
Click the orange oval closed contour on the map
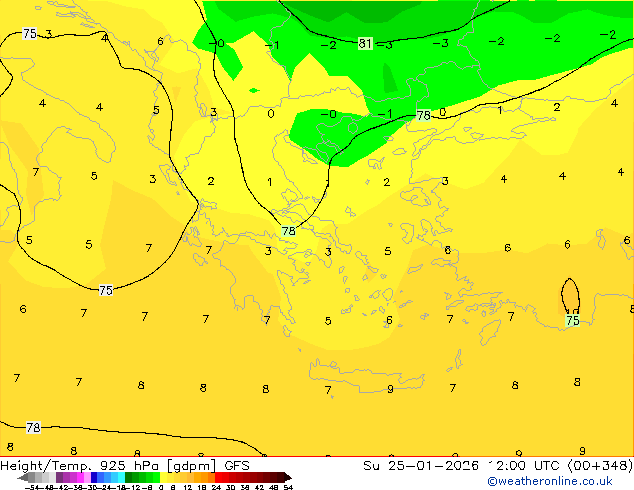point(571,296)
